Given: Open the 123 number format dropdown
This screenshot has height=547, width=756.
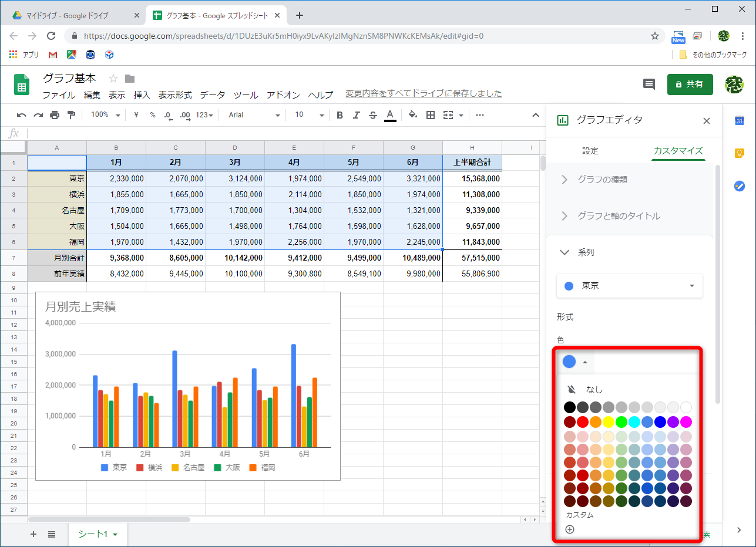Looking at the screenshot, I should point(204,115).
